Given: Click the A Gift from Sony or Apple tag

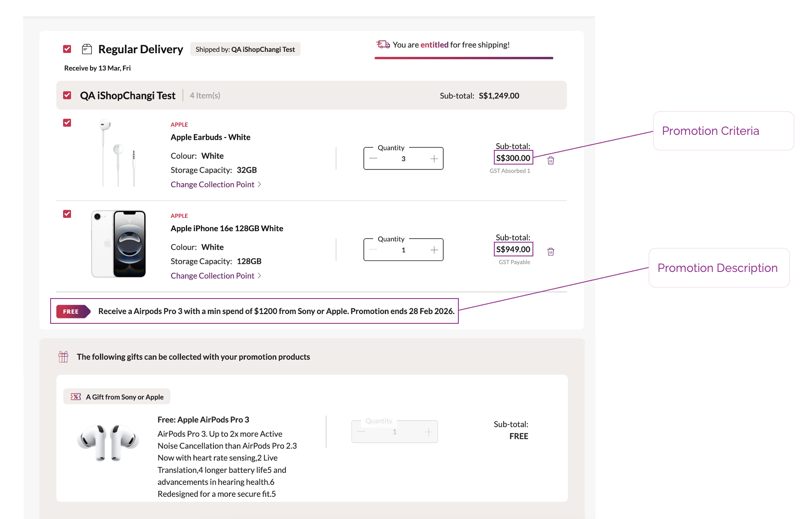Looking at the screenshot, I should (x=117, y=397).
